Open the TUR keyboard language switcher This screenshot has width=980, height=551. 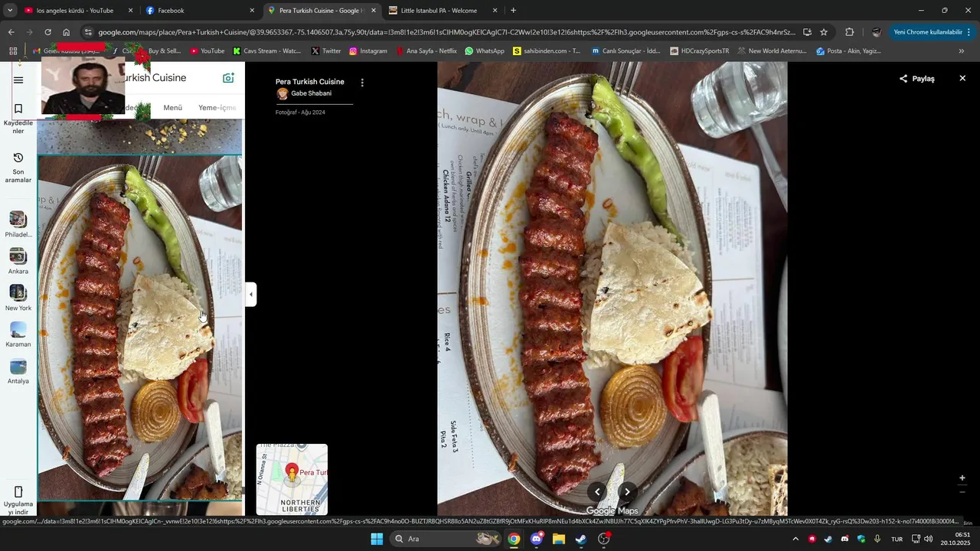pos(897,539)
